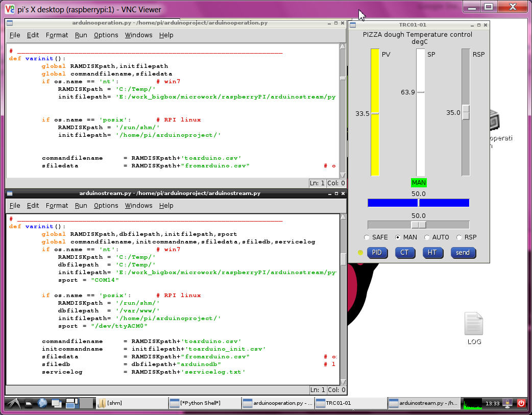Select the SAFE mode radio button
532x415 pixels.
pos(367,237)
